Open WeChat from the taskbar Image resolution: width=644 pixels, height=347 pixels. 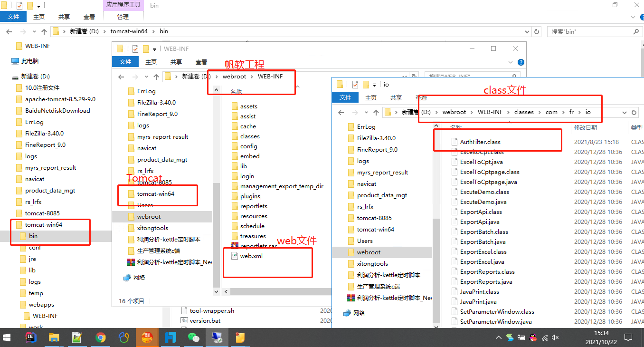pos(194,337)
